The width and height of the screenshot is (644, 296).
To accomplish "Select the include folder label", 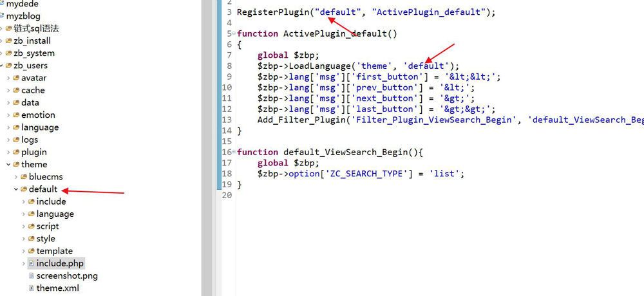I will pyautogui.click(x=51, y=201).
